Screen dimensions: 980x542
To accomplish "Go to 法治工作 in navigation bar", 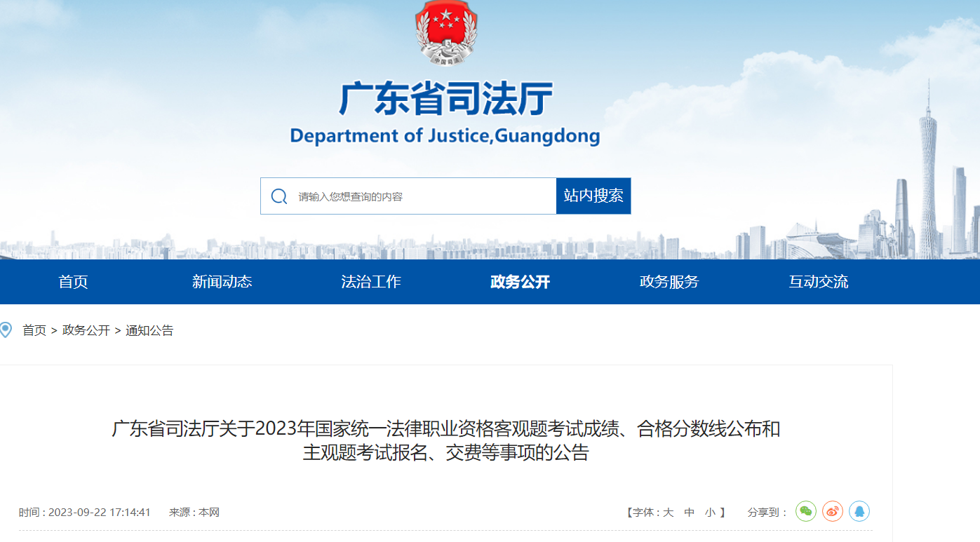I will click(x=371, y=282).
